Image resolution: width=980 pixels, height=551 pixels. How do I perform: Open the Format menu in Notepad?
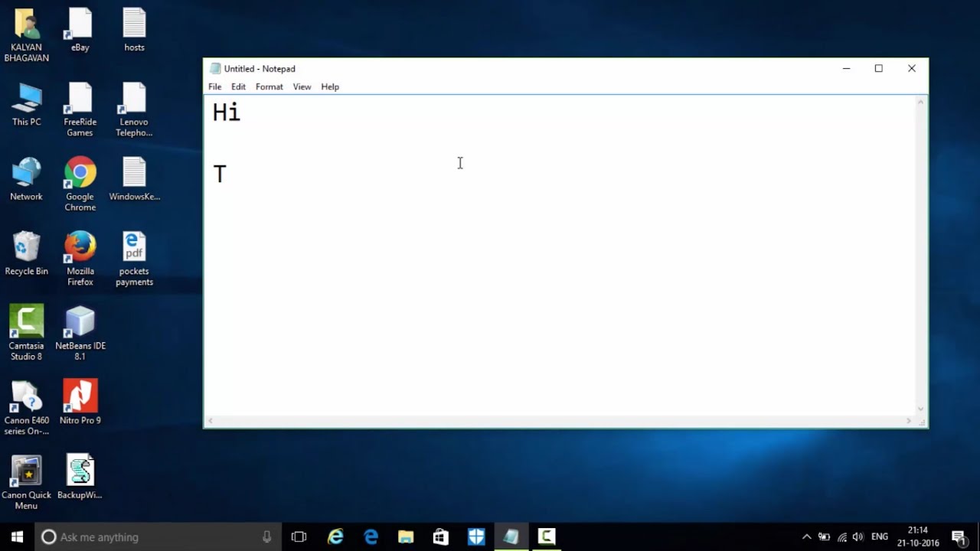point(269,86)
